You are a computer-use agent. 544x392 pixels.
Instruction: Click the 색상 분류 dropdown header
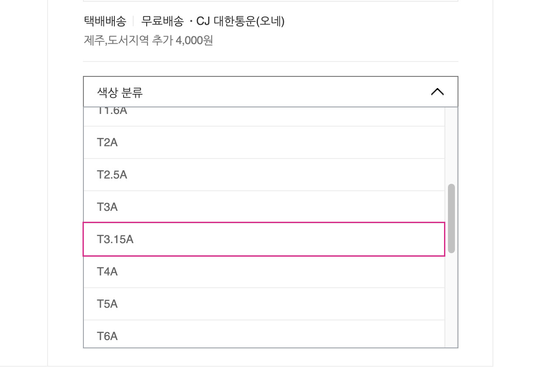coord(271,92)
